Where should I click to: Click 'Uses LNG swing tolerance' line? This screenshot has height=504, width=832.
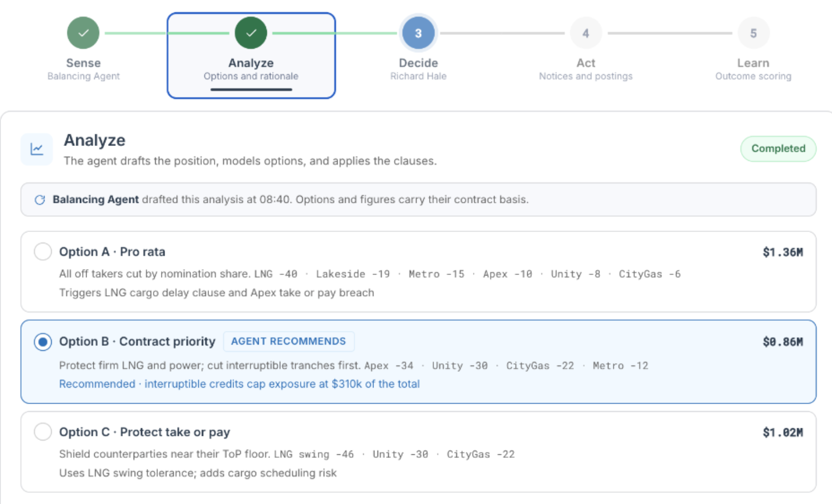click(198, 473)
